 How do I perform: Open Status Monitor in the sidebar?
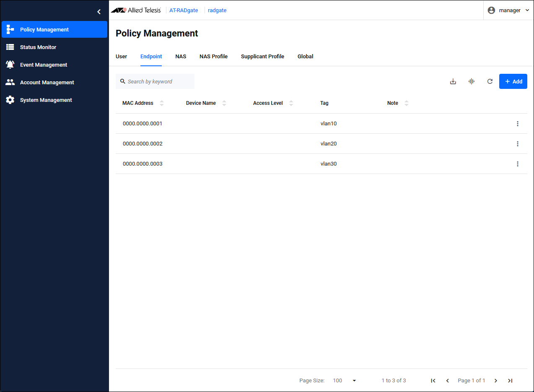point(38,47)
